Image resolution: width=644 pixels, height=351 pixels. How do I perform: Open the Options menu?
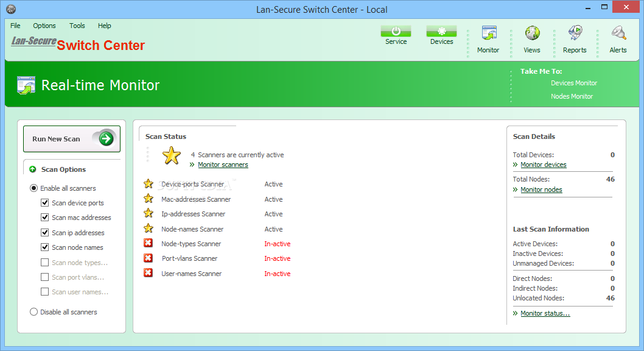pos(44,26)
